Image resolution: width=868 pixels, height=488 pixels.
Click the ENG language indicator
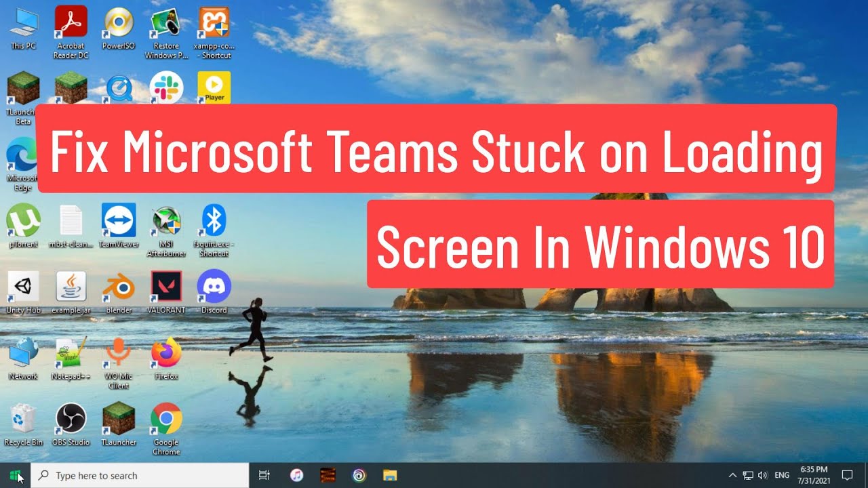[781, 475]
